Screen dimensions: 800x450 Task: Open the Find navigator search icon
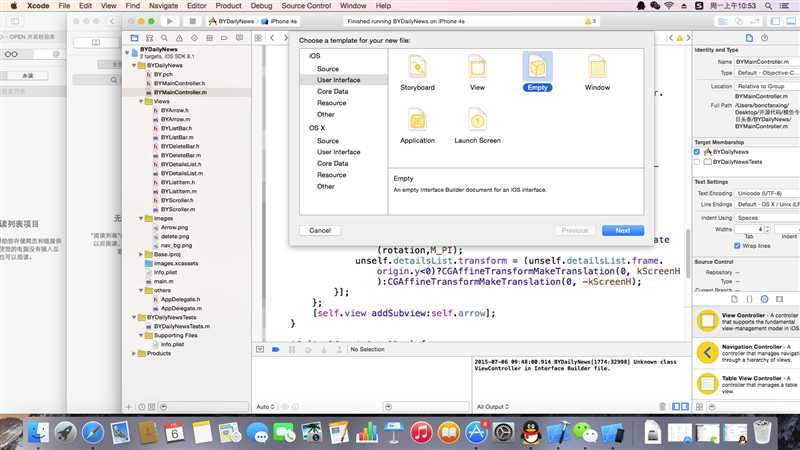(164, 38)
